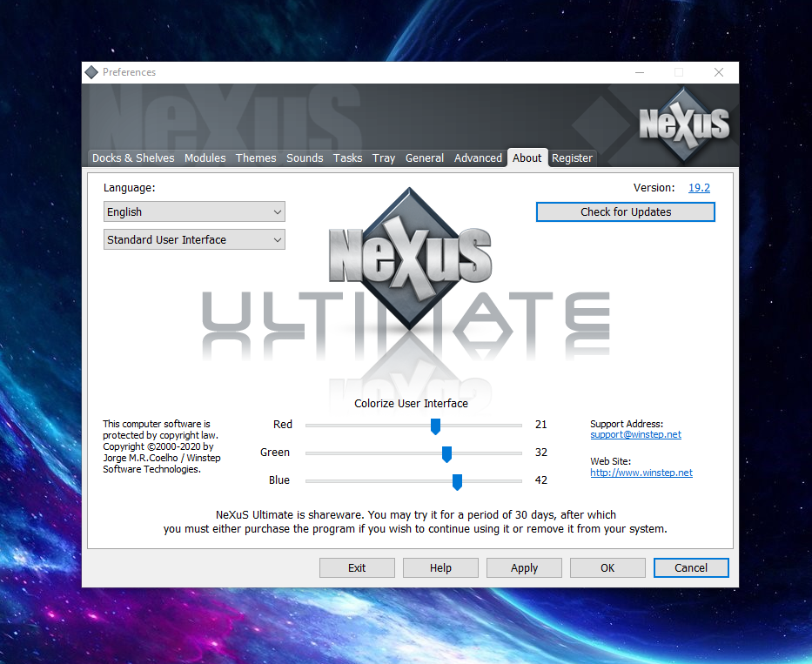
Task: Click the Blue colorize slider handle
Action: click(x=457, y=481)
